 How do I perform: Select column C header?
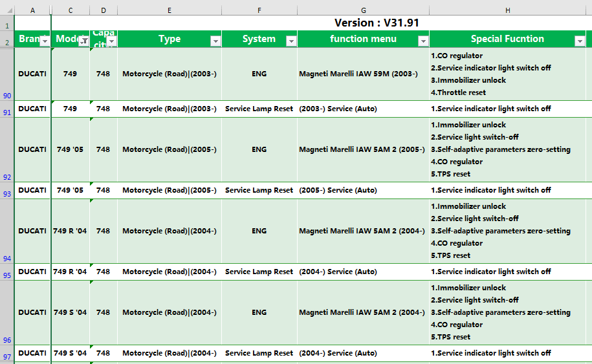click(x=71, y=10)
